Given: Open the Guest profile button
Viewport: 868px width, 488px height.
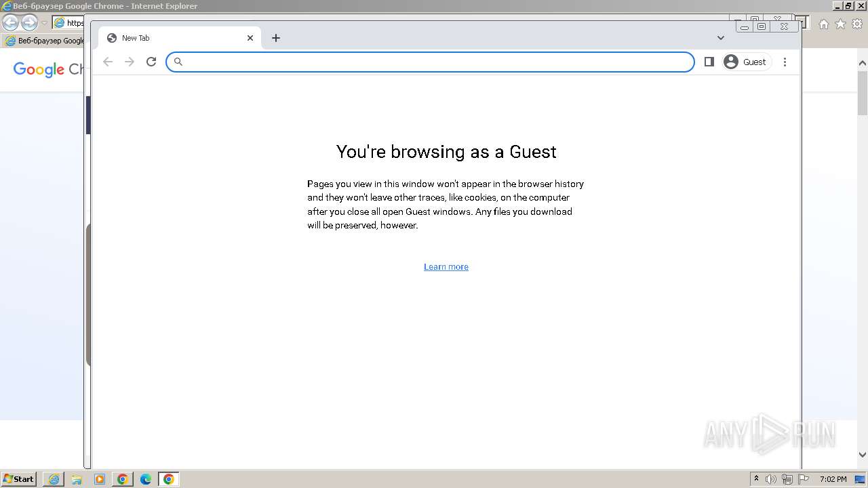Looking at the screenshot, I should (746, 62).
